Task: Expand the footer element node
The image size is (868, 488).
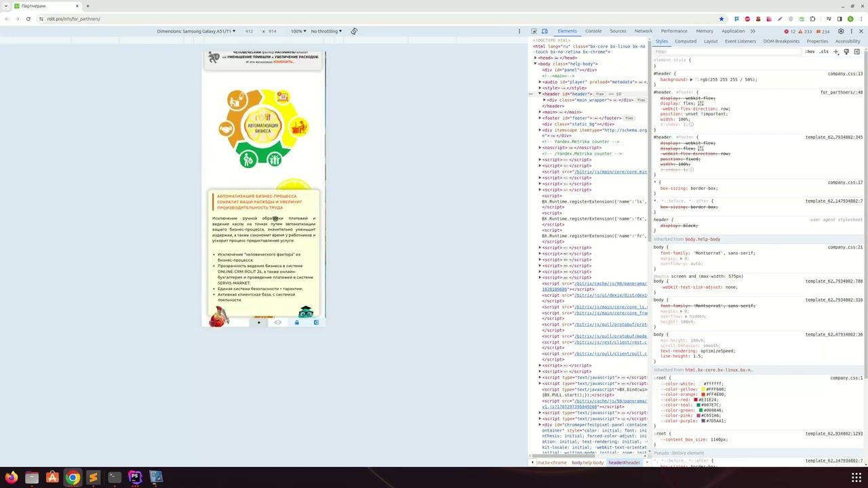Action: (540, 119)
